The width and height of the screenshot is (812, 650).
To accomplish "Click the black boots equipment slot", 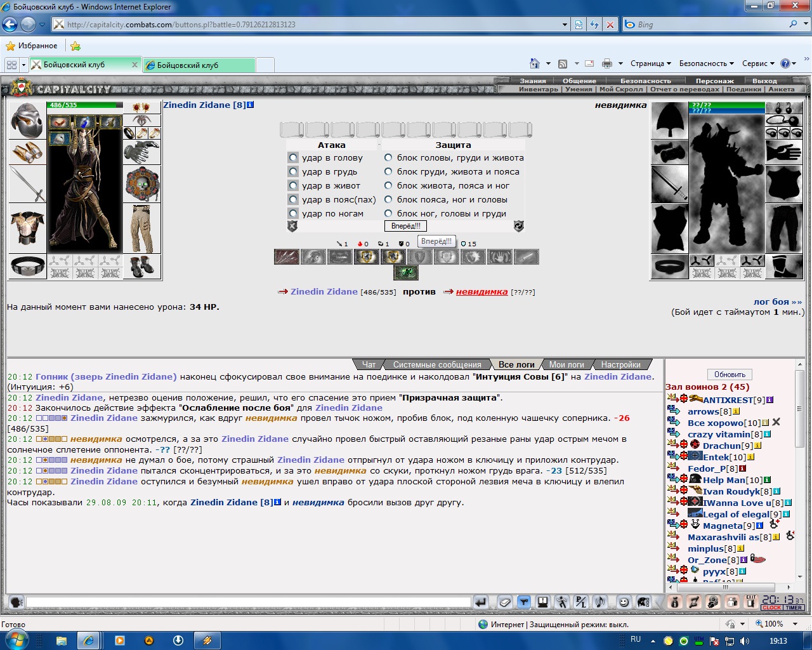I will coord(142,267).
